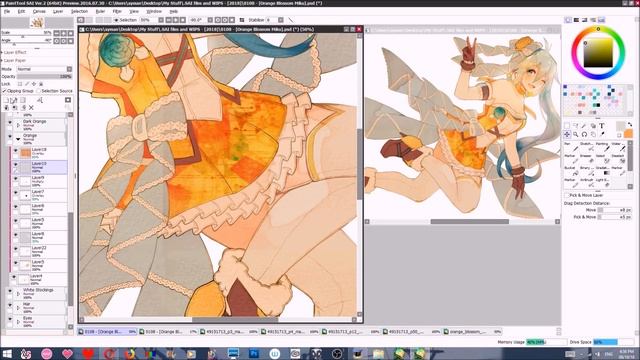
Task: Select the Text tool
Action: [602, 126]
